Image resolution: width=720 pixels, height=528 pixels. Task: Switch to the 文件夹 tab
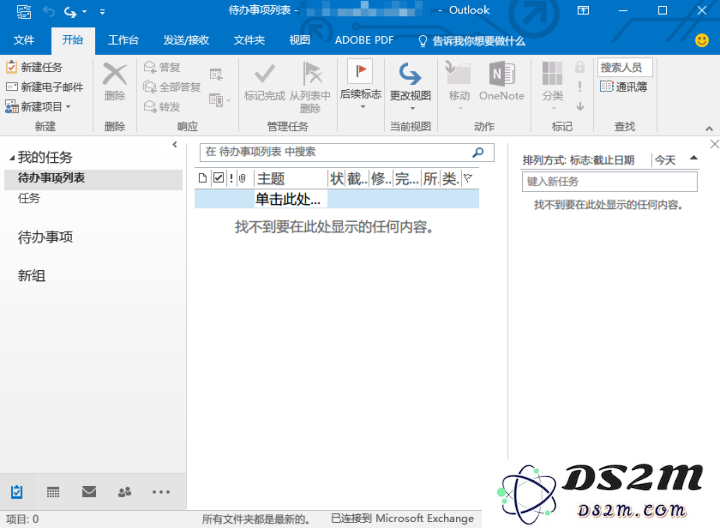tap(249, 40)
